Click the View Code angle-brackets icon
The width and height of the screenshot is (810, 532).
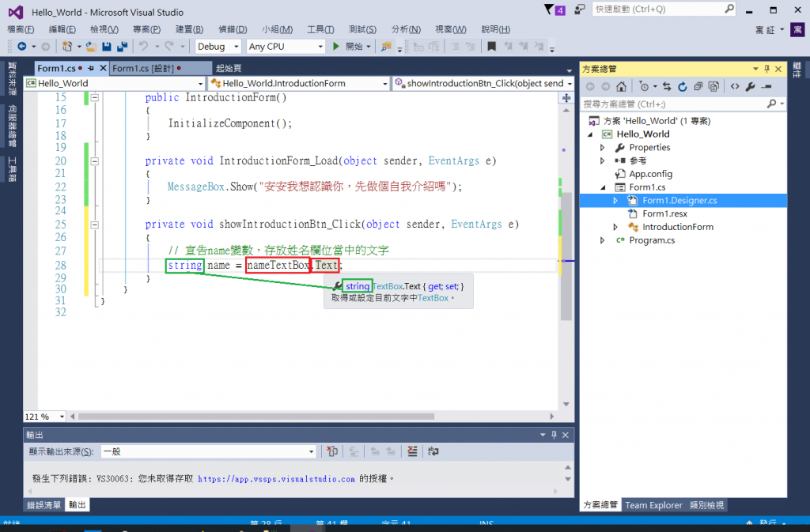click(735, 86)
